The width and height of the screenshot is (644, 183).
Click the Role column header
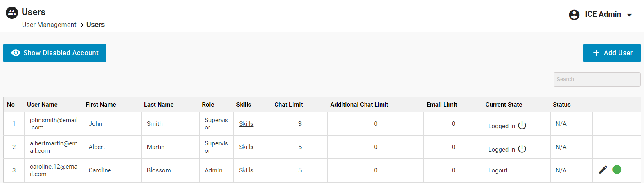208,105
